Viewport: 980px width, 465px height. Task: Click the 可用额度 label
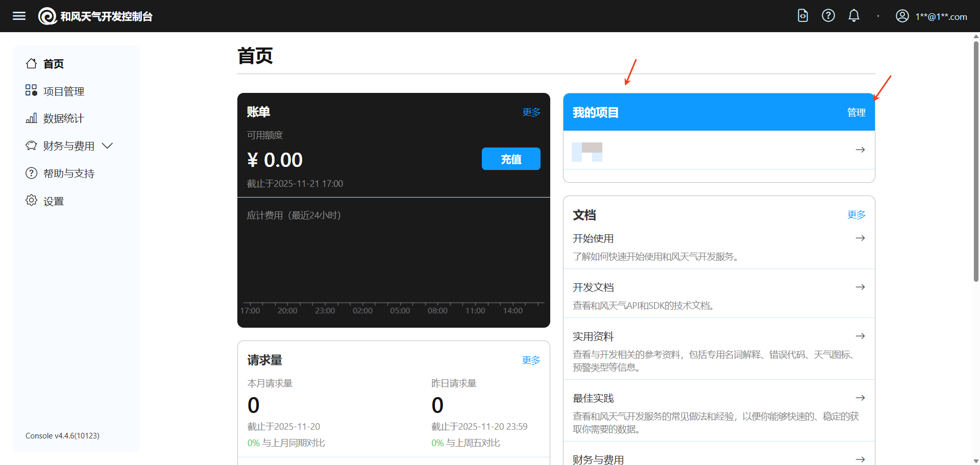pyautogui.click(x=265, y=135)
